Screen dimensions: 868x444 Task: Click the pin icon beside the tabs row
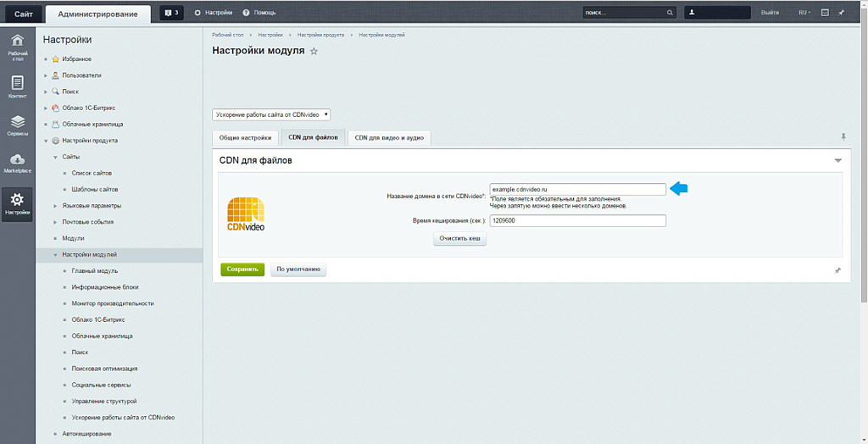(x=843, y=136)
